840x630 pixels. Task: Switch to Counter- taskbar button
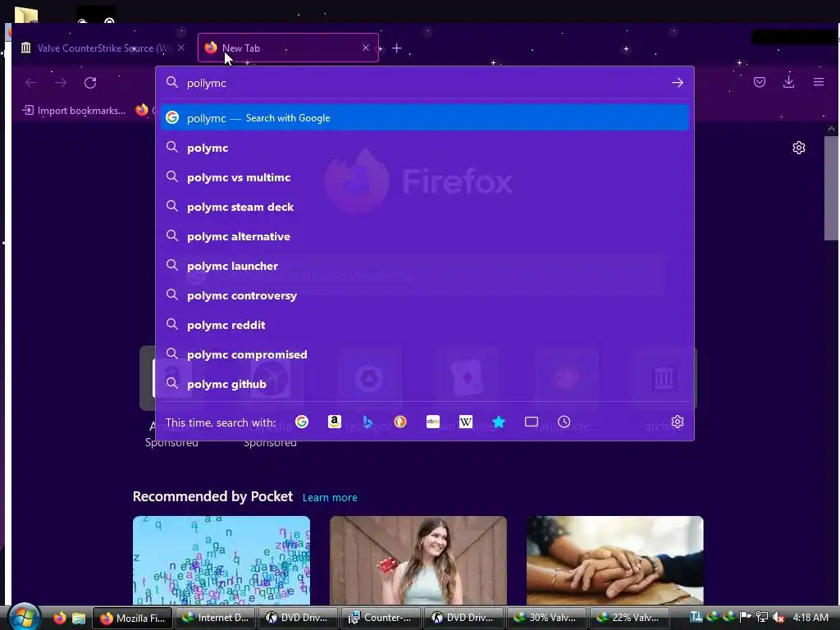381,618
